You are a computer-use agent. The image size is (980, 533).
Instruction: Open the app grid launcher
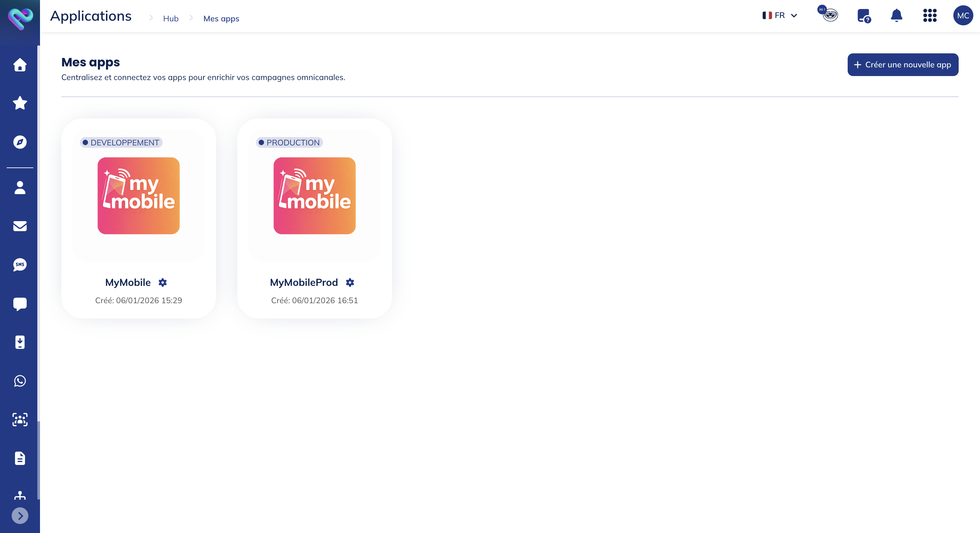(x=929, y=16)
